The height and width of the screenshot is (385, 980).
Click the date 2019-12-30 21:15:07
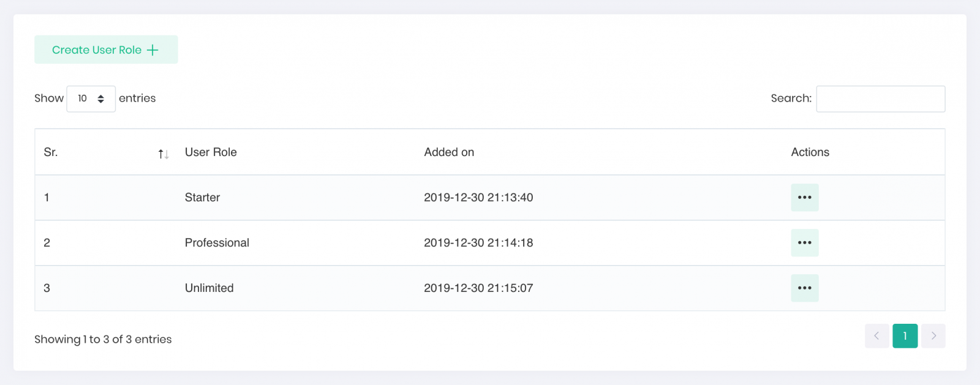tap(478, 288)
